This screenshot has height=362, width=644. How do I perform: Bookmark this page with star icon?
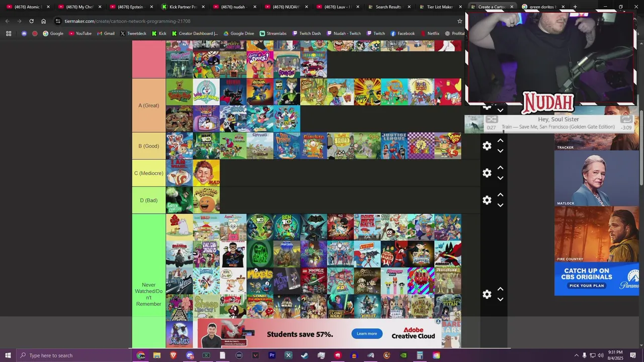click(459, 21)
